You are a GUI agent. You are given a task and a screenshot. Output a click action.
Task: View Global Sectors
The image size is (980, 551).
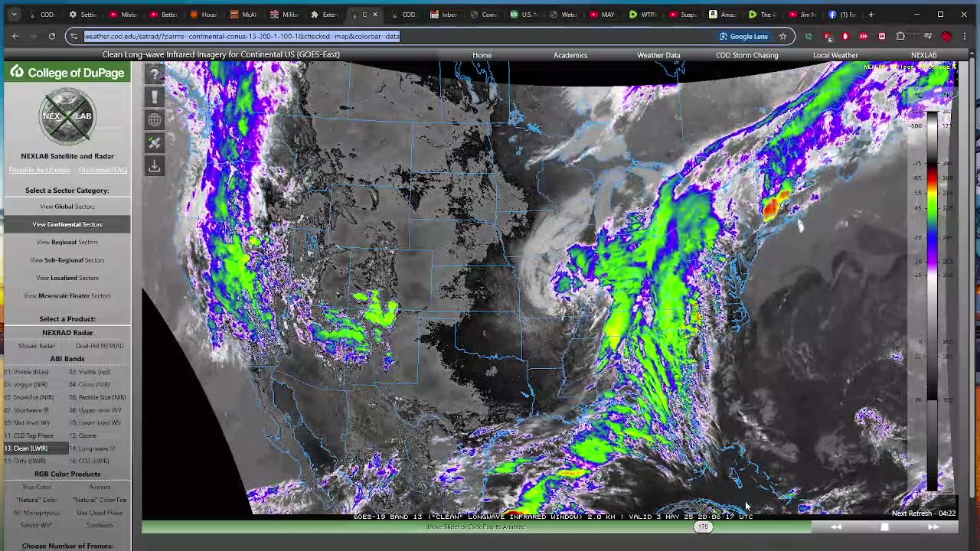pos(67,207)
